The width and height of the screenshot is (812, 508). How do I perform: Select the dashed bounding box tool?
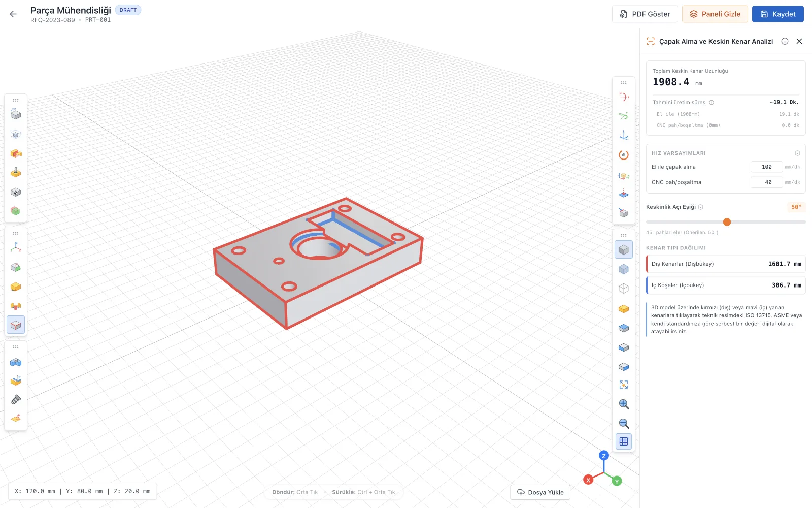coord(16,135)
